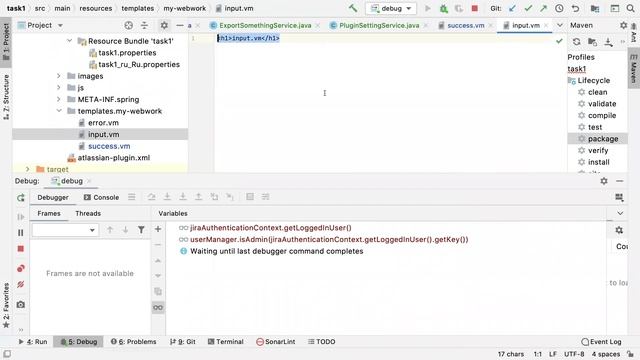Click Project panel settings gear
640x360 pixels.
pos(164,25)
